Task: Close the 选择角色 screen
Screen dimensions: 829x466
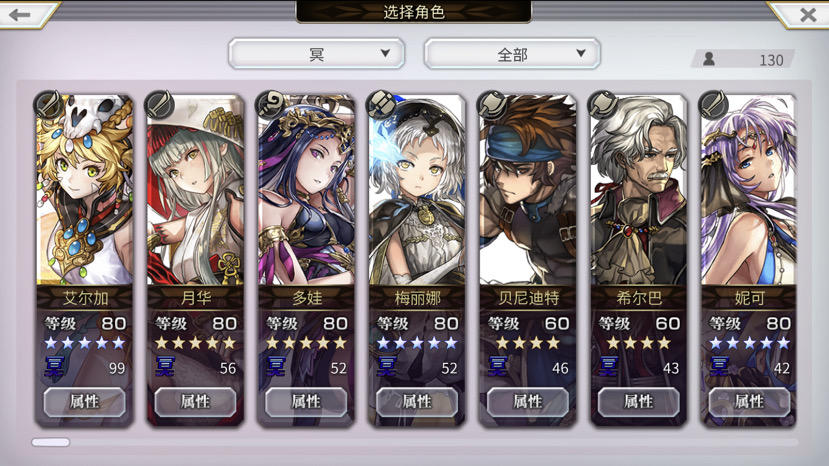Action: tap(808, 15)
